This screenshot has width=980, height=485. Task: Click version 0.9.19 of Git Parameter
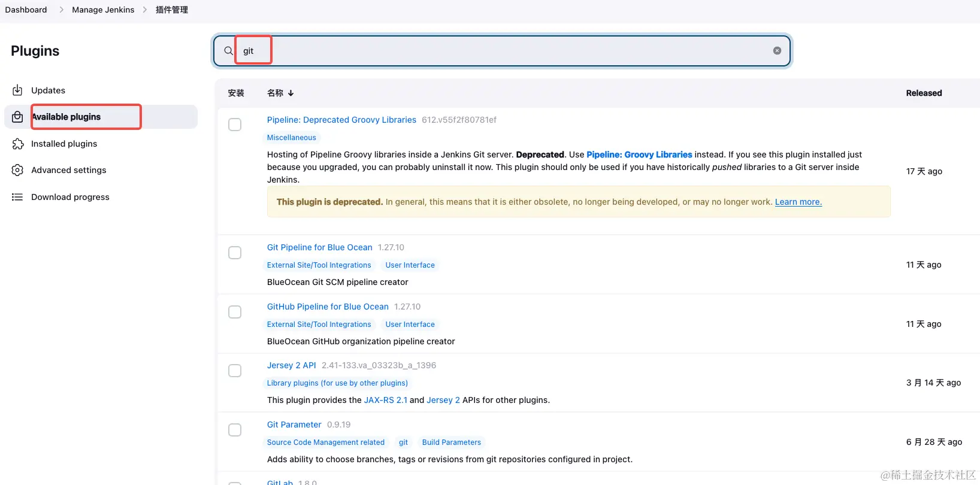[339, 425]
